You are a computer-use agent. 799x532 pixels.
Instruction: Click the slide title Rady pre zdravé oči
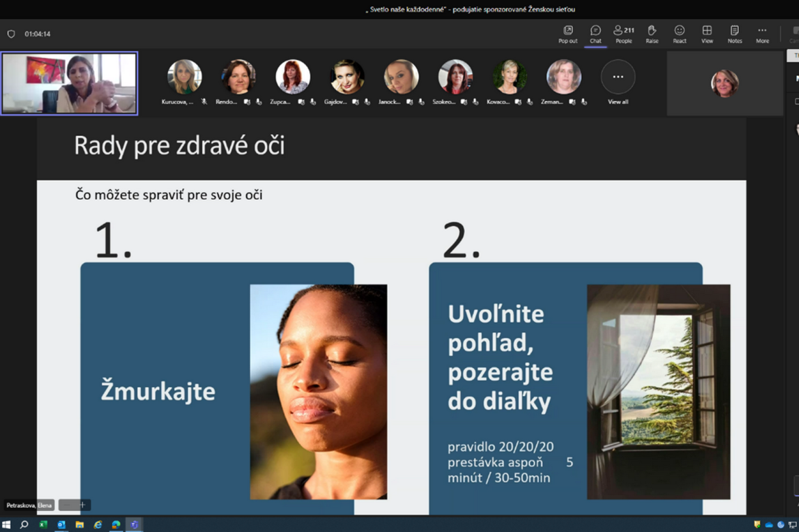(x=180, y=145)
